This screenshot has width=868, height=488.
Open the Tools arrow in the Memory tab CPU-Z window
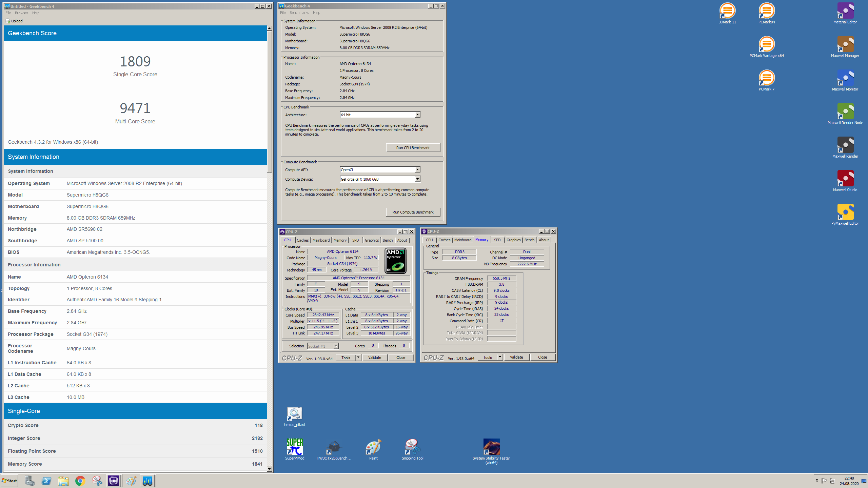point(500,357)
